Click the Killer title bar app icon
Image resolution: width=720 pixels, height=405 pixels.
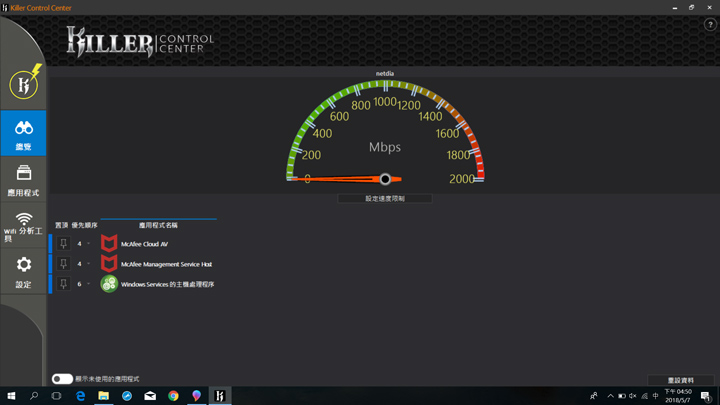(x=5, y=8)
